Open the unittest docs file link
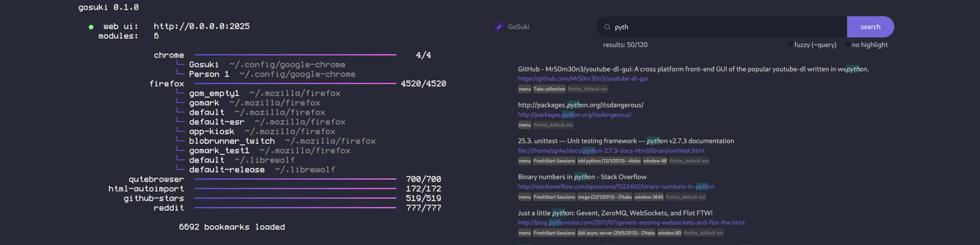The image size is (980, 245). click(611, 151)
